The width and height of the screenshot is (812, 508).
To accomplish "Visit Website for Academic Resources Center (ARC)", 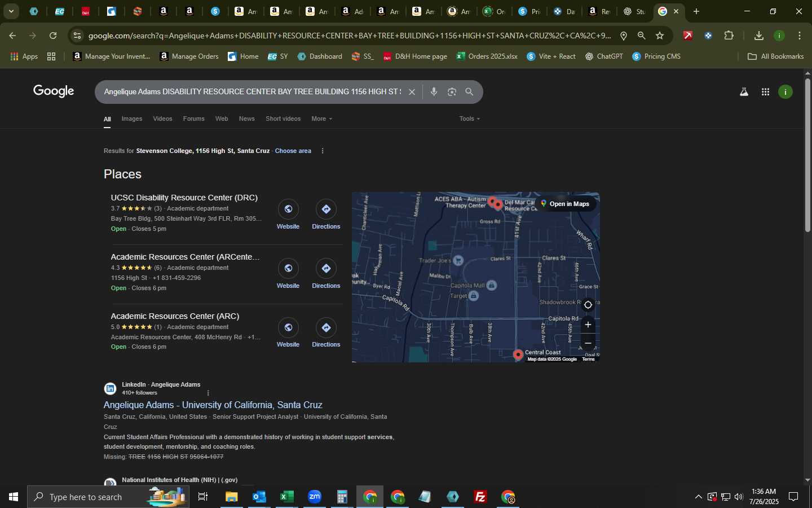I will (288, 333).
